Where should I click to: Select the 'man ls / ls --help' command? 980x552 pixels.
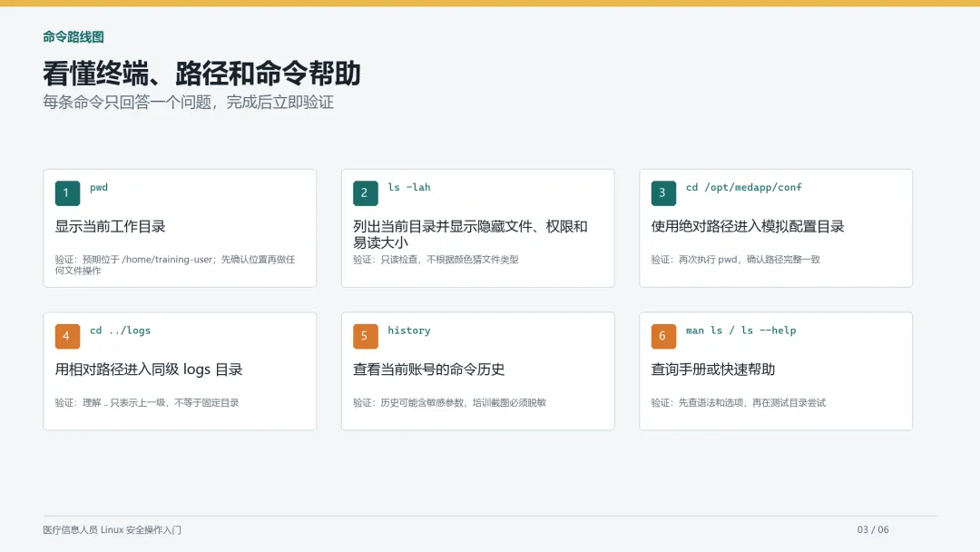(741, 330)
